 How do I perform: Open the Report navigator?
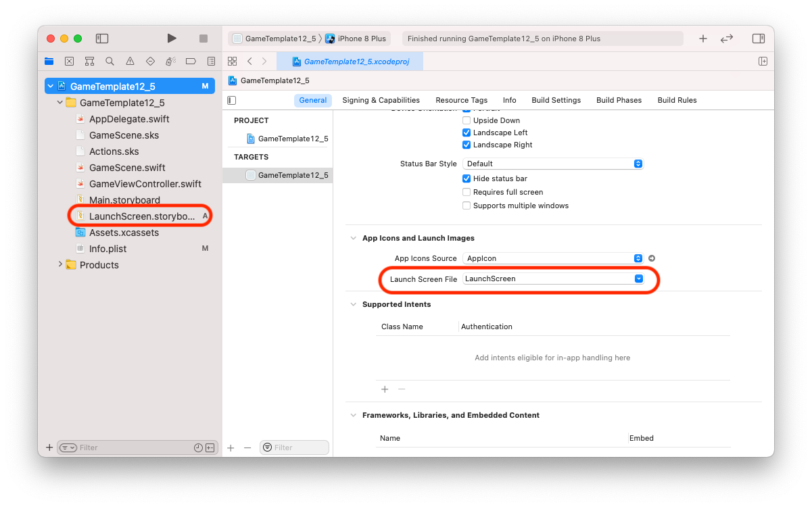click(211, 61)
